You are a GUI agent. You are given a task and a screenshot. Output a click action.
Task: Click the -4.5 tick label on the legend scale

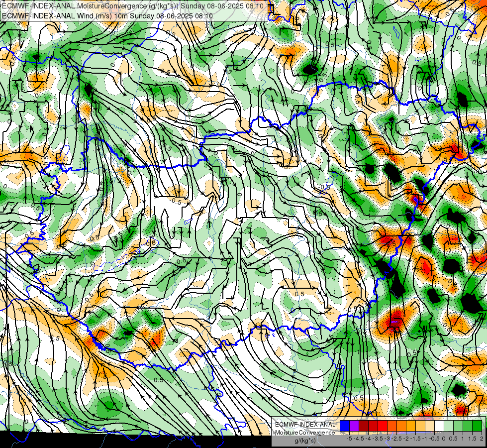click(x=359, y=439)
